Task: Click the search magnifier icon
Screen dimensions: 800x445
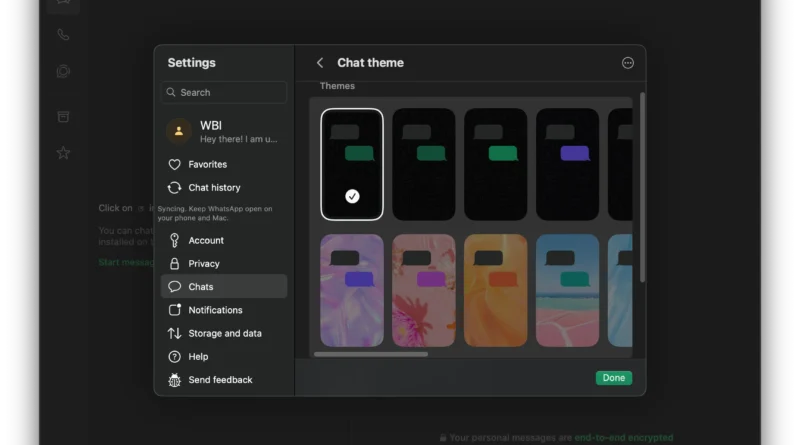Action: 171,92
